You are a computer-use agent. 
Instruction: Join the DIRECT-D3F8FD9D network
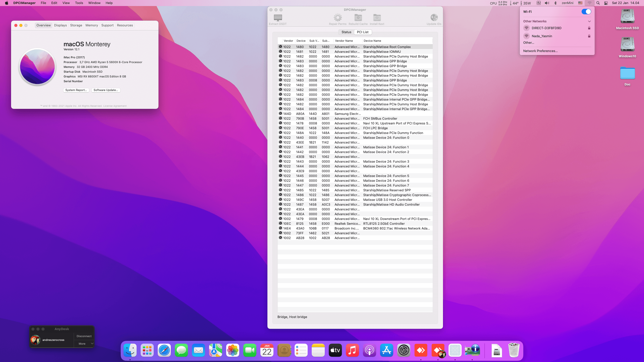557,28
